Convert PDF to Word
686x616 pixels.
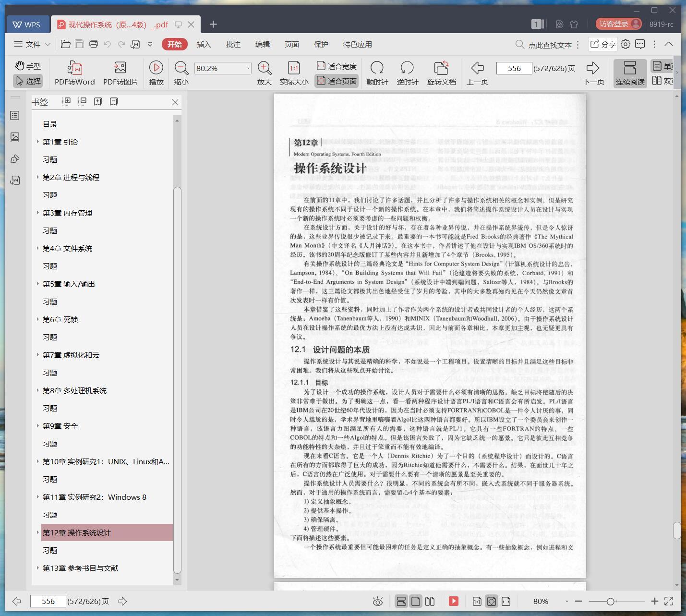[x=74, y=73]
